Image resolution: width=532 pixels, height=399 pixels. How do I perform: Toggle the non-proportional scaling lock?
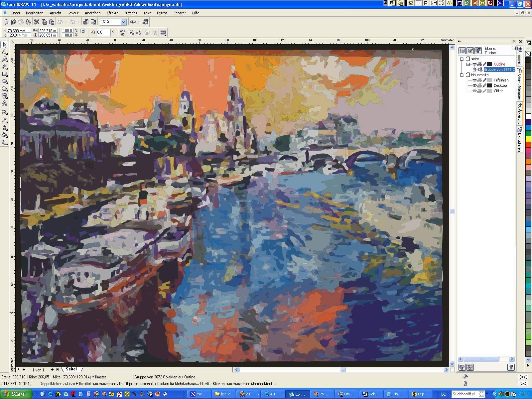(83, 31)
